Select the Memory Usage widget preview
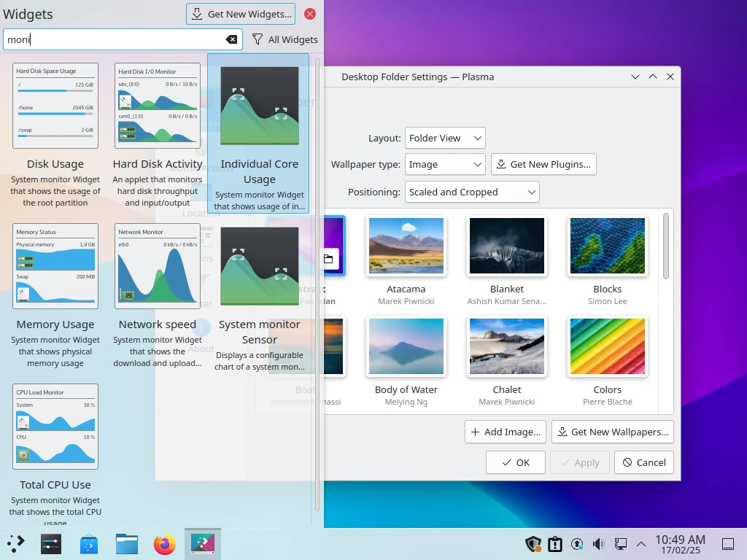This screenshot has width=747, height=560. click(55, 266)
